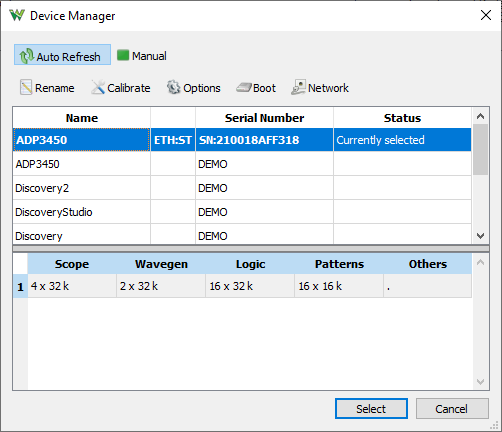This screenshot has width=502, height=432.
Task: Open Network settings
Action: [320, 88]
